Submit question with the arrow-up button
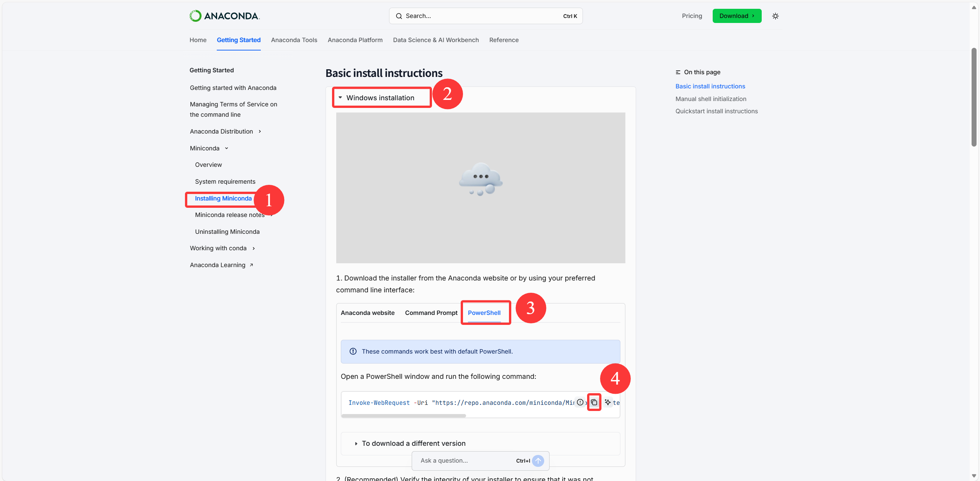The width and height of the screenshot is (980, 481). 538,461
